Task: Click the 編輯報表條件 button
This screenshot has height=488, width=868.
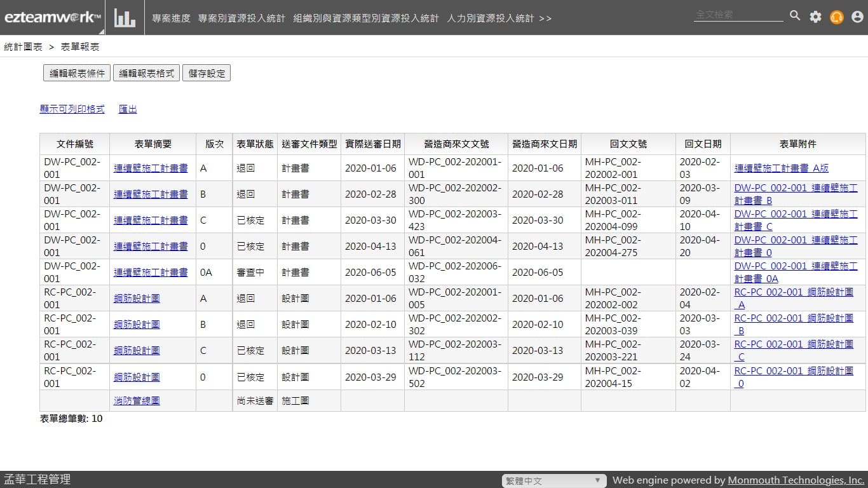Action: [77, 73]
